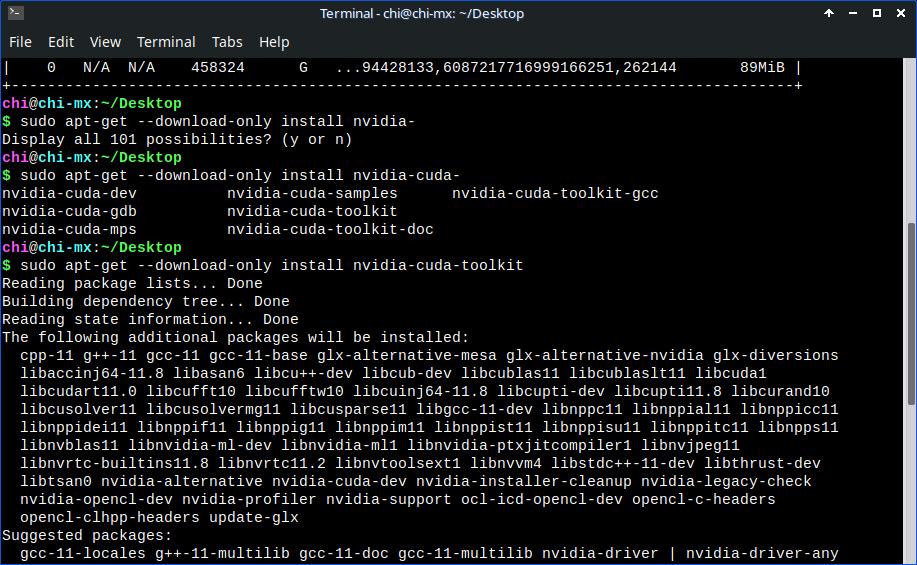This screenshot has height=565, width=917.
Task: Click the window title bar text
Action: click(x=422, y=13)
